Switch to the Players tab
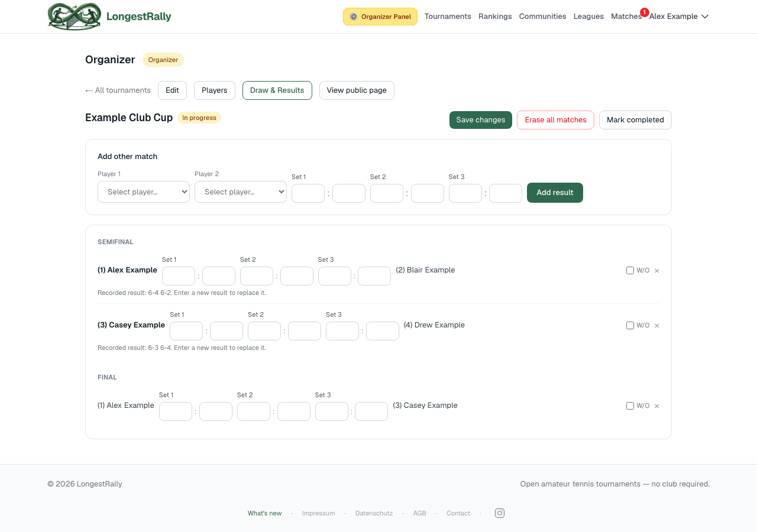This screenshot has width=757, height=532. pyautogui.click(x=215, y=90)
